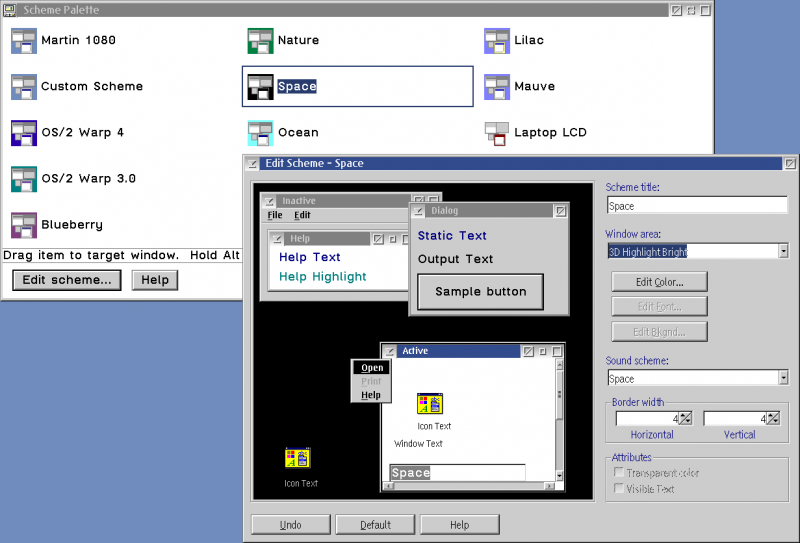800x543 pixels.
Task: Choose Print in preview popup menu
Action: [x=371, y=381]
